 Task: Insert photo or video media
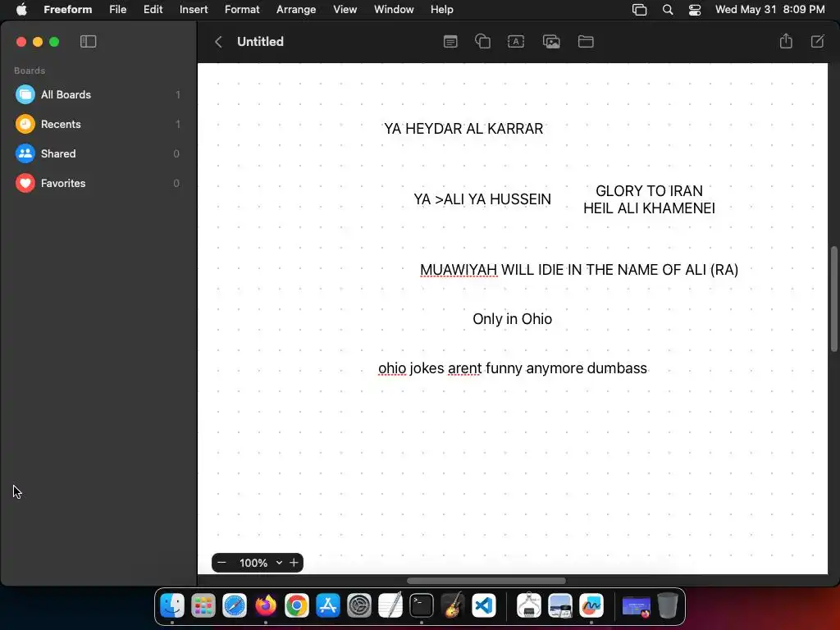[551, 42]
